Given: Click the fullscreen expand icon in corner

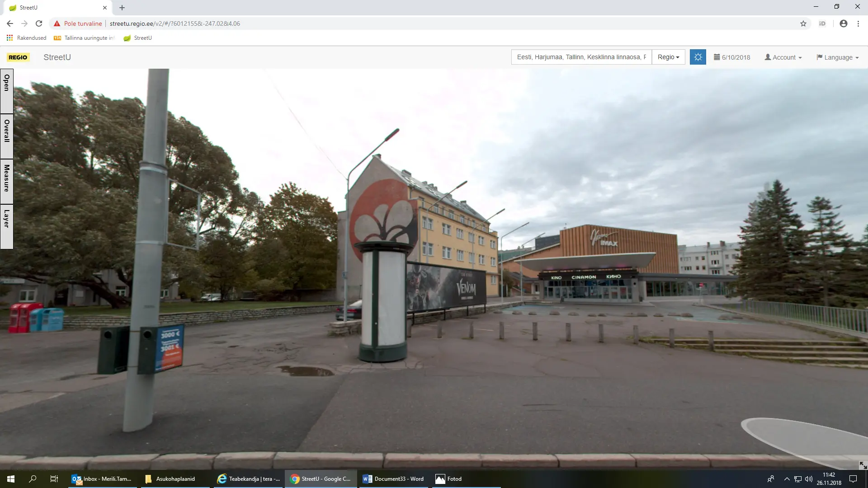Looking at the screenshot, I should (863, 465).
